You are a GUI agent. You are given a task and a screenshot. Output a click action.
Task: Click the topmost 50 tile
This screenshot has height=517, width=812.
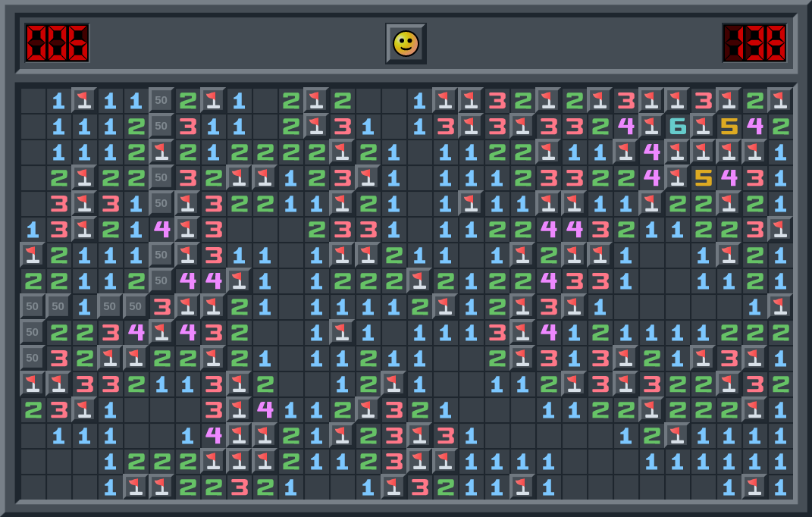pos(161,101)
